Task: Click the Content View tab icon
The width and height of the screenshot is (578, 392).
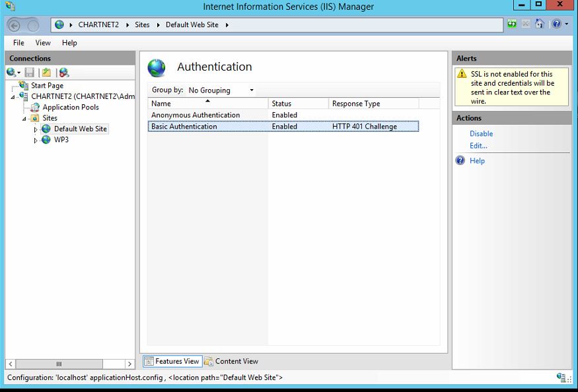Action: 209,362
